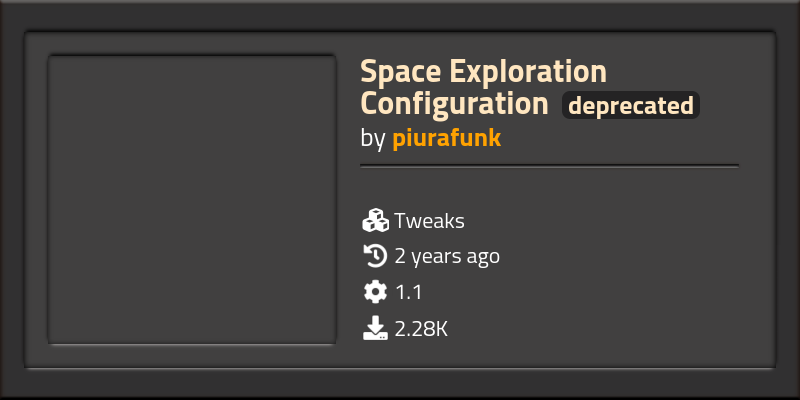Viewport: 800px width, 400px height.
Task: Click the 1.1 version number
Action: point(410,292)
